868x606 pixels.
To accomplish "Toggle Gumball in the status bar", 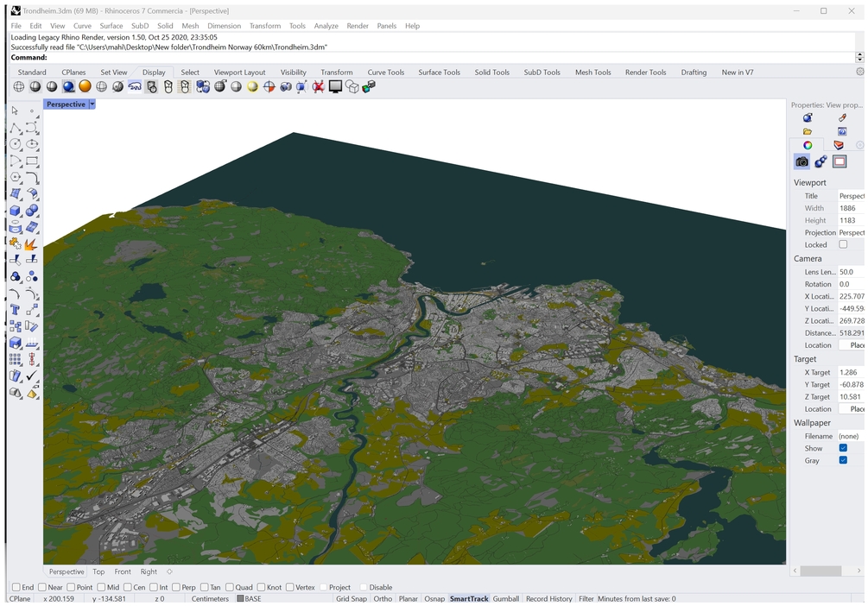I will pyautogui.click(x=506, y=598).
